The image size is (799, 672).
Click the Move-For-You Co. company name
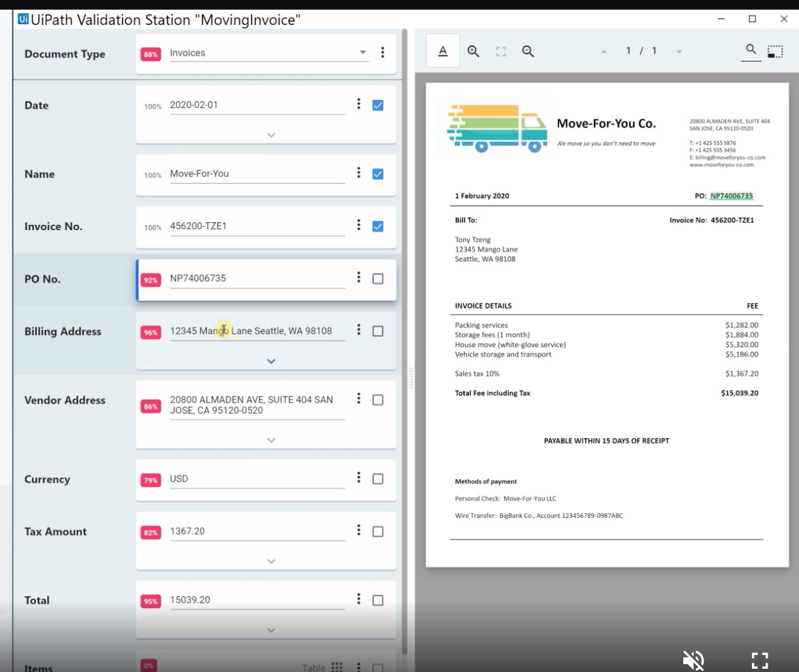point(606,123)
